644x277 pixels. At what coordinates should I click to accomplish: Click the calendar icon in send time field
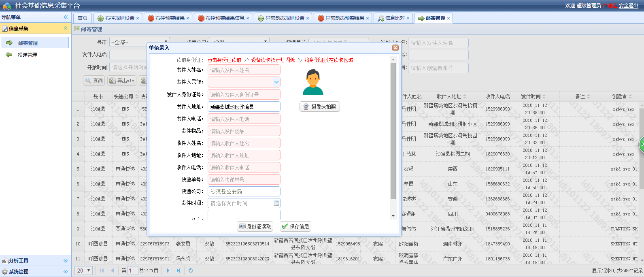(x=276, y=203)
